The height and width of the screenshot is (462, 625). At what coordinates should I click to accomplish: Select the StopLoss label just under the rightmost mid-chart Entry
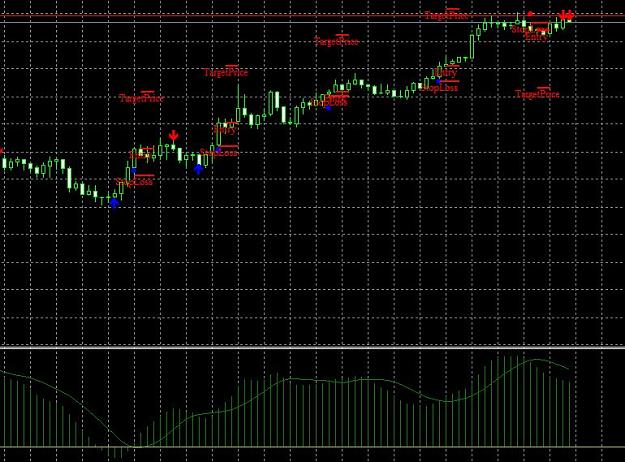pos(440,87)
